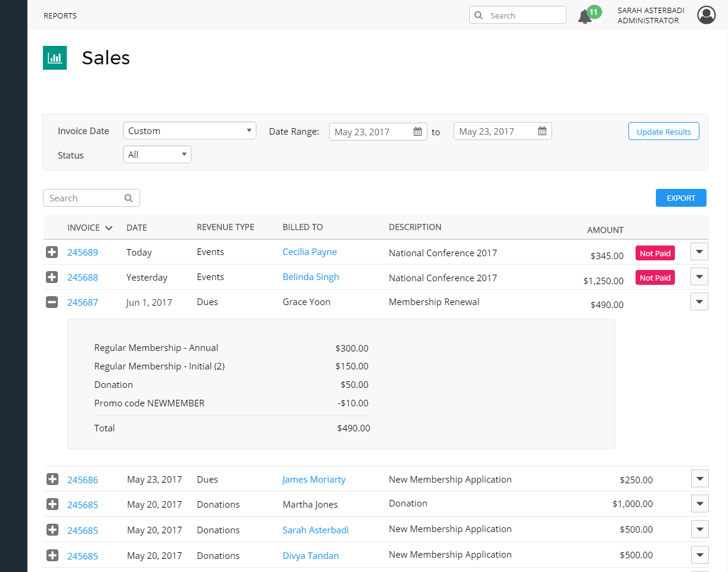Open invoice link 245688
Image resolution: width=728 pixels, height=572 pixels.
pos(83,278)
